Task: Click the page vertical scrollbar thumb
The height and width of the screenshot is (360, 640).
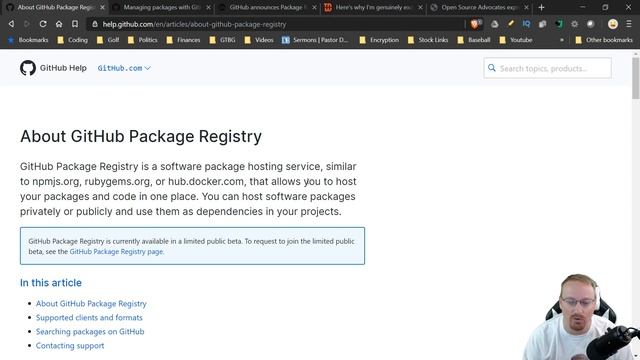Action: 636,78
